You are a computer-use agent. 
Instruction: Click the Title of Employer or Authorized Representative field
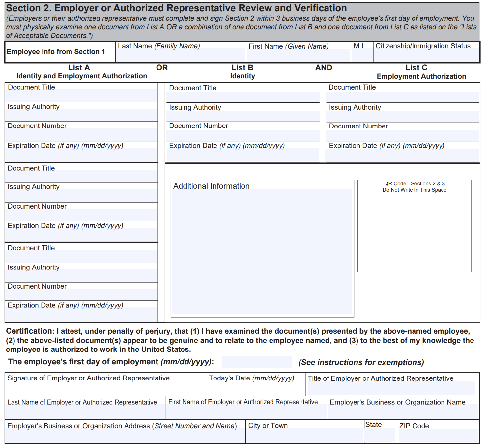pos(392,389)
